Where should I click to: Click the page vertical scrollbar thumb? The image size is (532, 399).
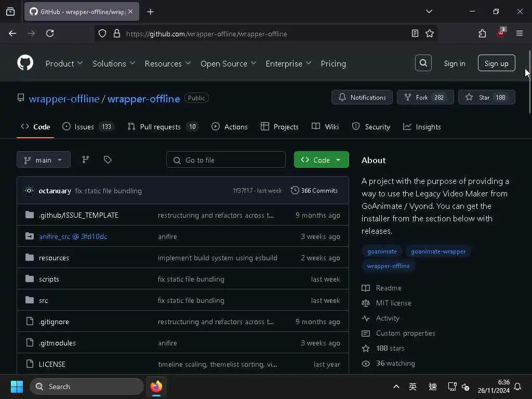click(x=529, y=82)
